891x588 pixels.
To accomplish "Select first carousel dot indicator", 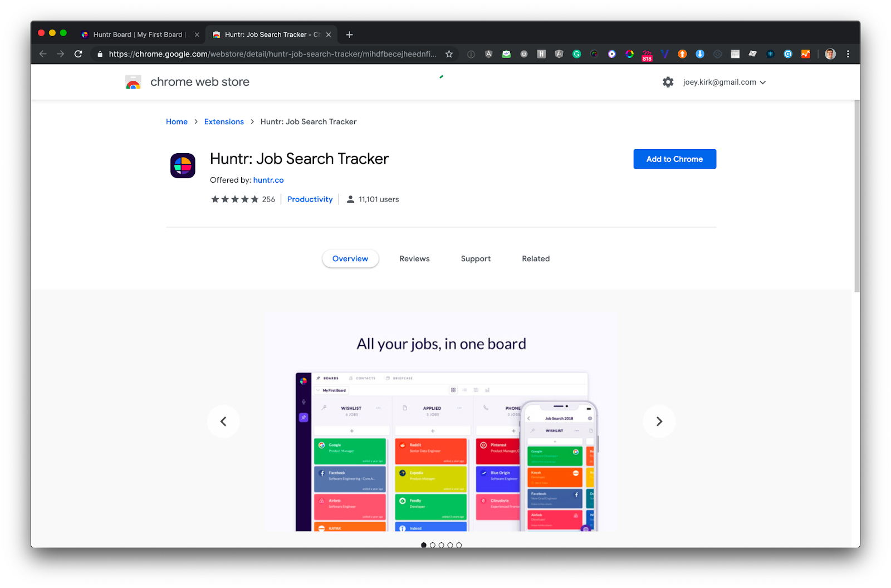I will coord(424,545).
